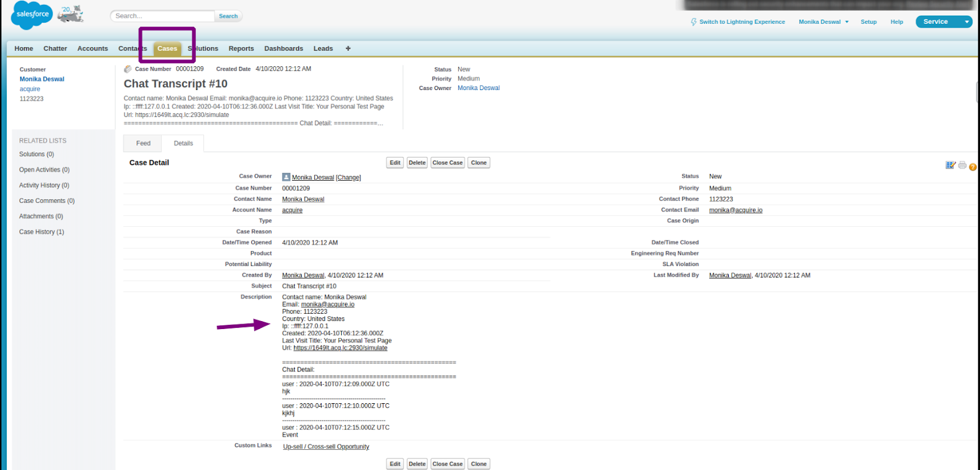Click the Date/Time Opened value
Image resolution: width=980 pixels, height=470 pixels.
click(x=310, y=243)
